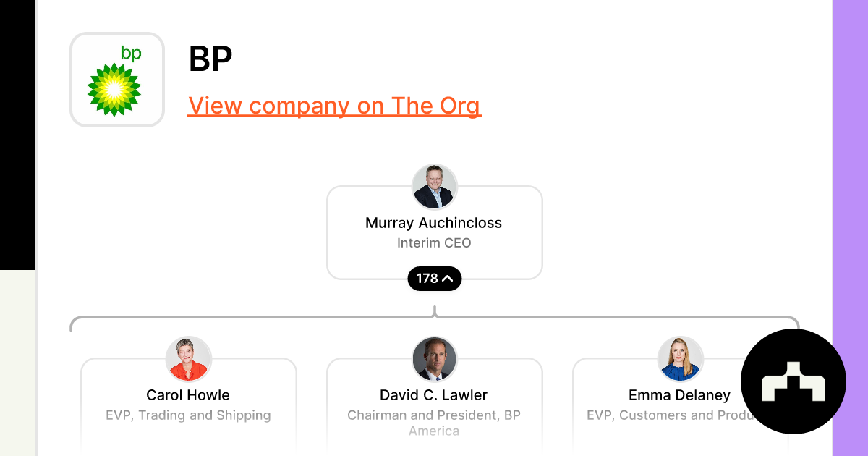The image size is (868, 456).
Task: Click the EVP, Trading and Shipping title
Action: coord(188,415)
